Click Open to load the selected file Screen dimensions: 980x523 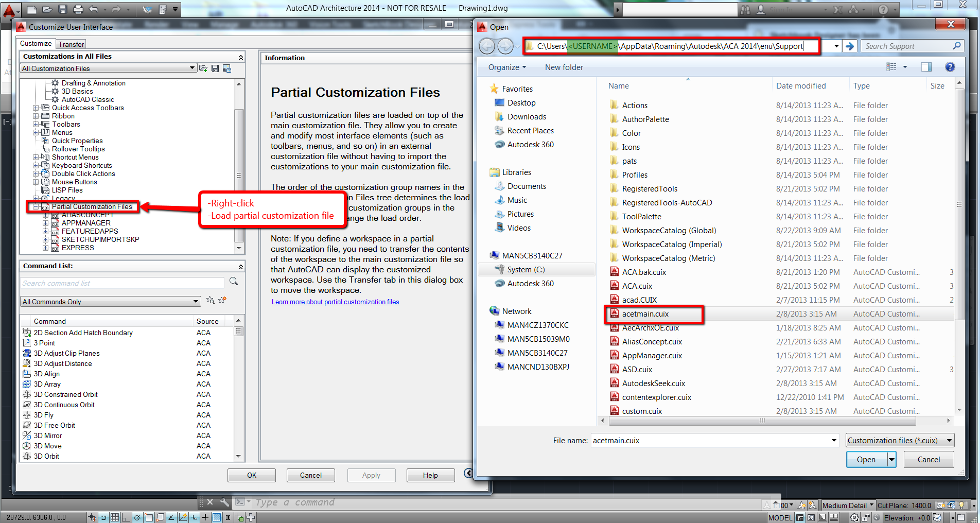(867, 460)
